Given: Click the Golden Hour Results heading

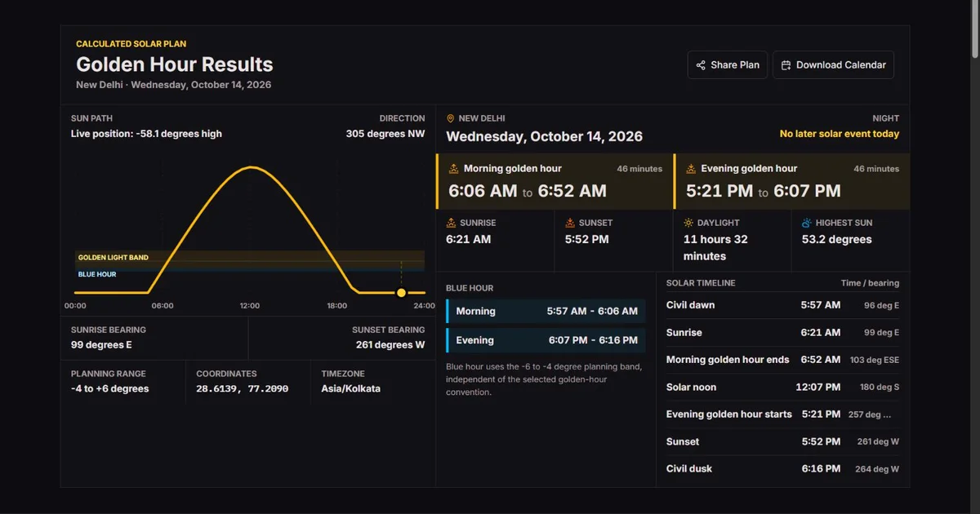Looking at the screenshot, I should 175,64.
